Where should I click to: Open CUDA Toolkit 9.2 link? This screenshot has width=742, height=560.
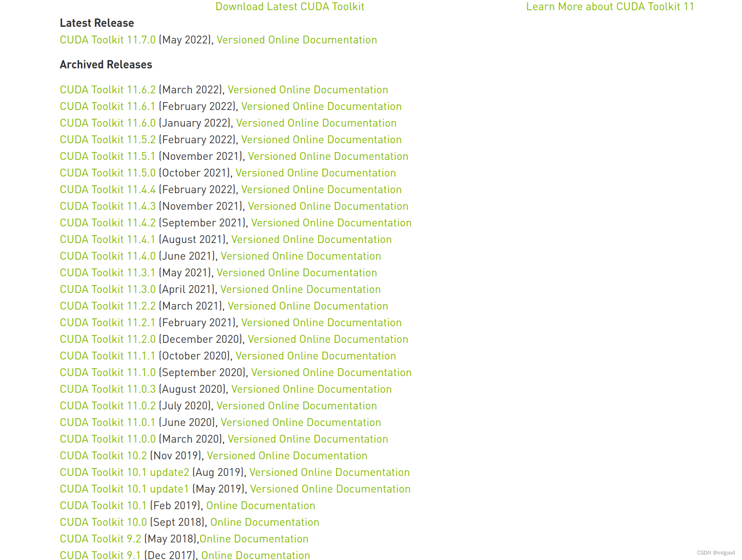(x=100, y=539)
